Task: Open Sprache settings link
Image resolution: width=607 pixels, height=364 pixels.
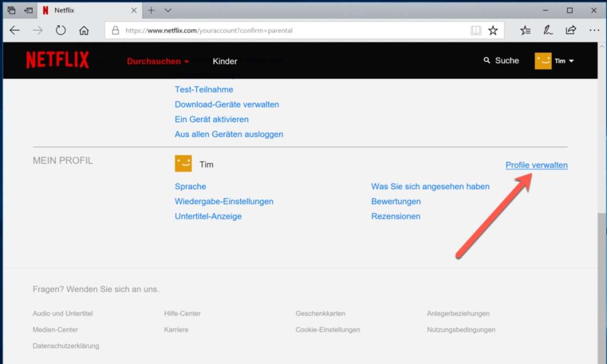Action: click(190, 187)
